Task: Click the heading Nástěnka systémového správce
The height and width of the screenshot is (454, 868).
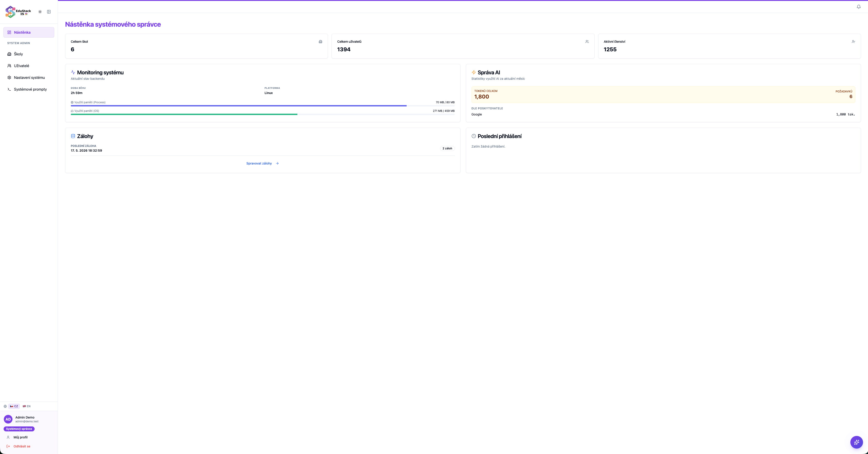Action: (113, 24)
